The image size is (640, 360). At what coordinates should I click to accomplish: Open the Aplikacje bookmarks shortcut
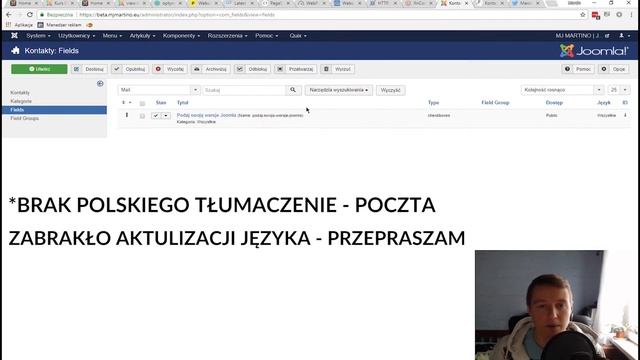pyautogui.click(x=20, y=25)
